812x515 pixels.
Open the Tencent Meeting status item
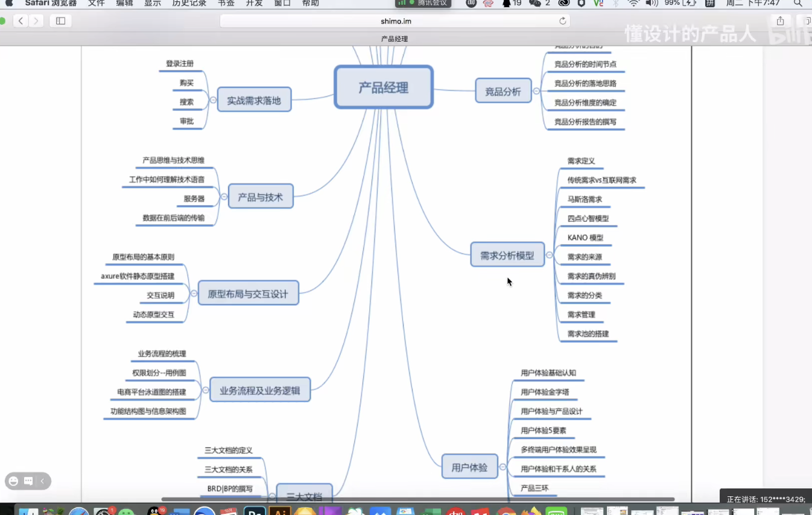coord(423,3)
